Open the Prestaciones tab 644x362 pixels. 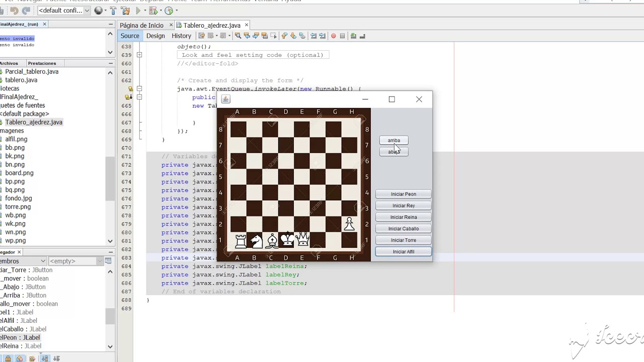click(42, 63)
